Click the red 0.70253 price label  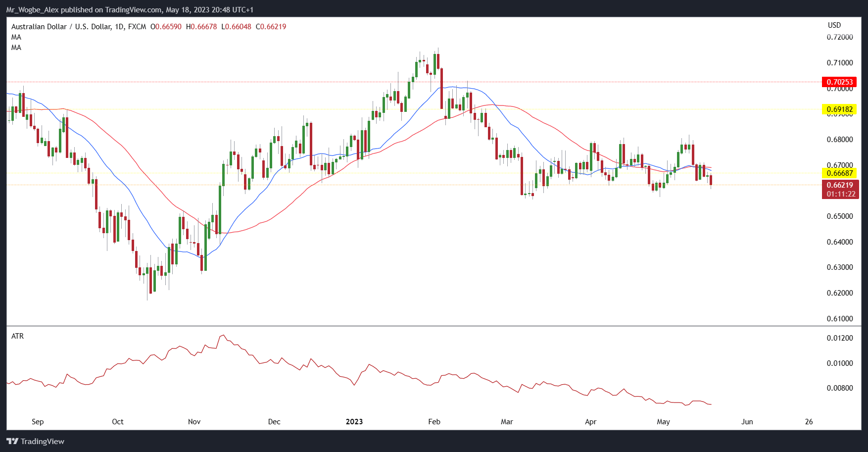pyautogui.click(x=839, y=82)
